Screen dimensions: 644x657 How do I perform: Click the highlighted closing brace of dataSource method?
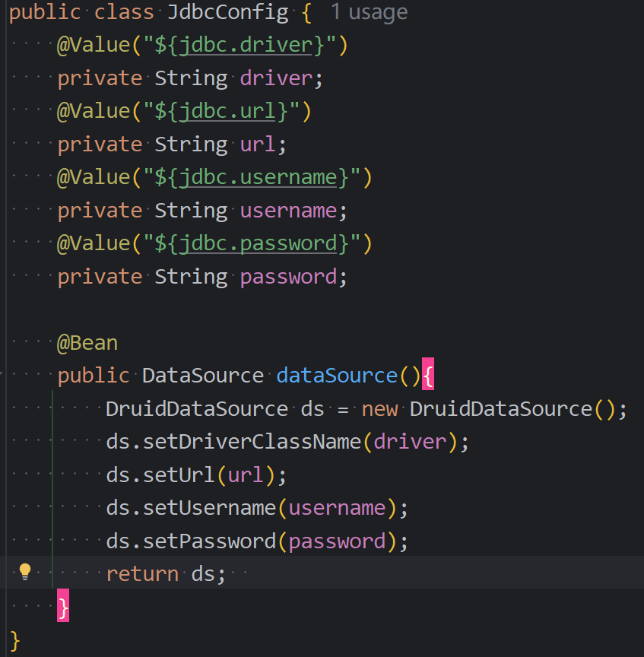click(63, 605)
